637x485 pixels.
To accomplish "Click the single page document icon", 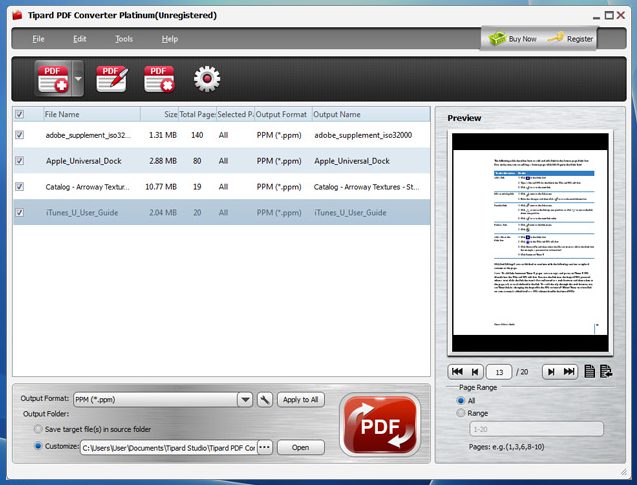I will tap(589, 371).
